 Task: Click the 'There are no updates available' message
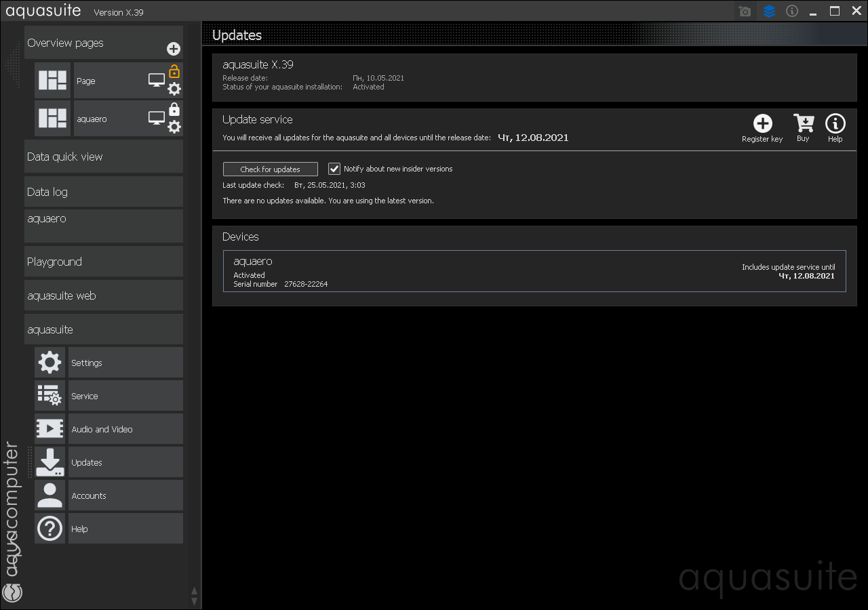tap(328, 201)
